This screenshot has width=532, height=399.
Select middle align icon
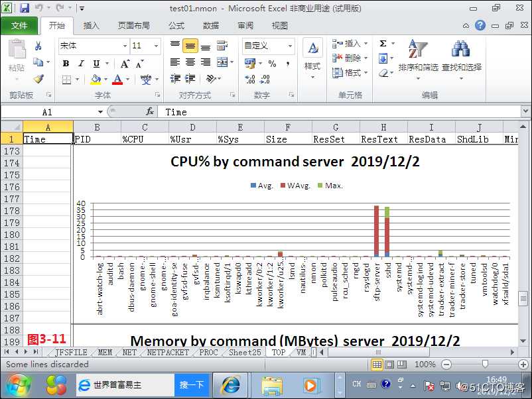click(190, 46)
